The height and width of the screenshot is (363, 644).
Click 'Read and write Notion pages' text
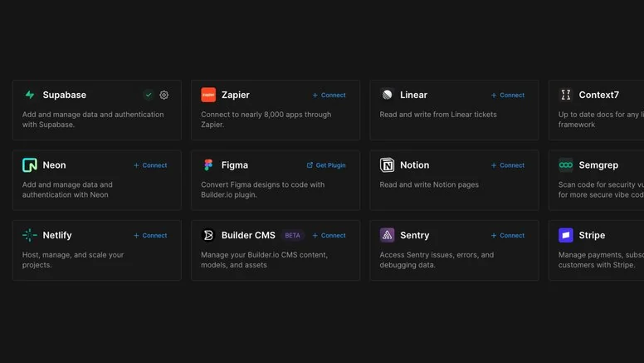(429, 184)
